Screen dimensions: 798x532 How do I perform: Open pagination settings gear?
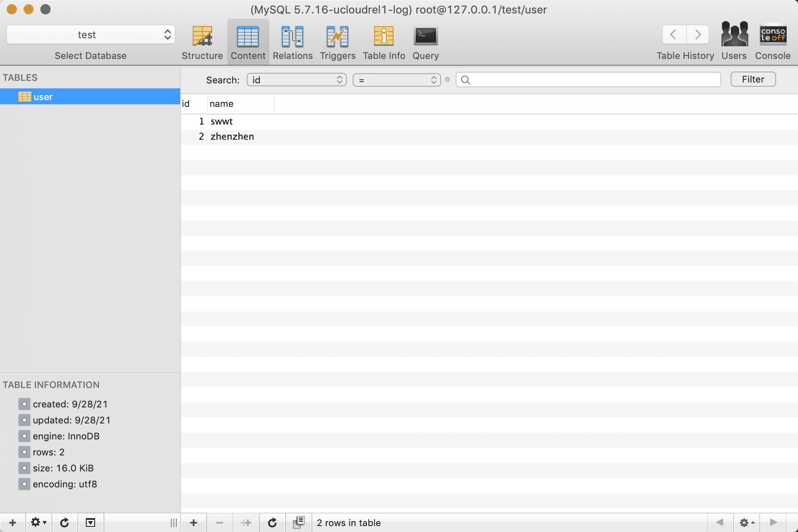(747, 522)
